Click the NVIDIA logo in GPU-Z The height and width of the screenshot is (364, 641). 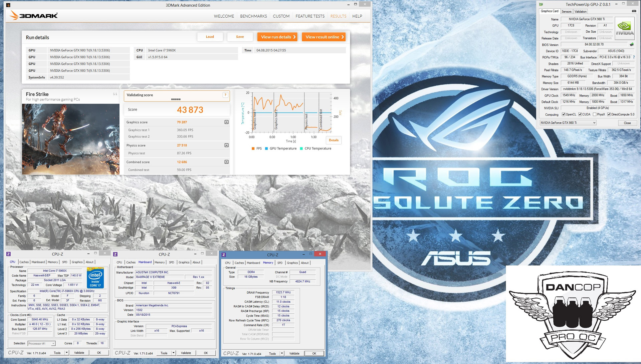(625, 28)
